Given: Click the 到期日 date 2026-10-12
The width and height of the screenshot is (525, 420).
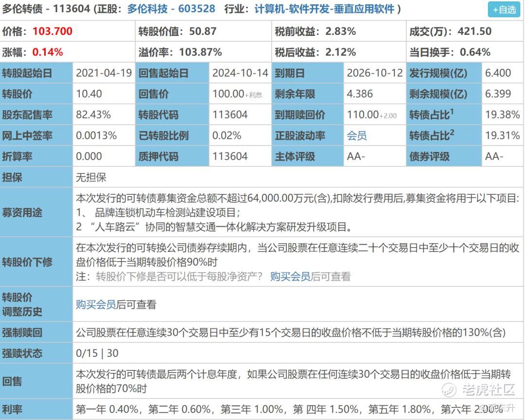Looking at the screenshot, I should click(x=375, y=73).
